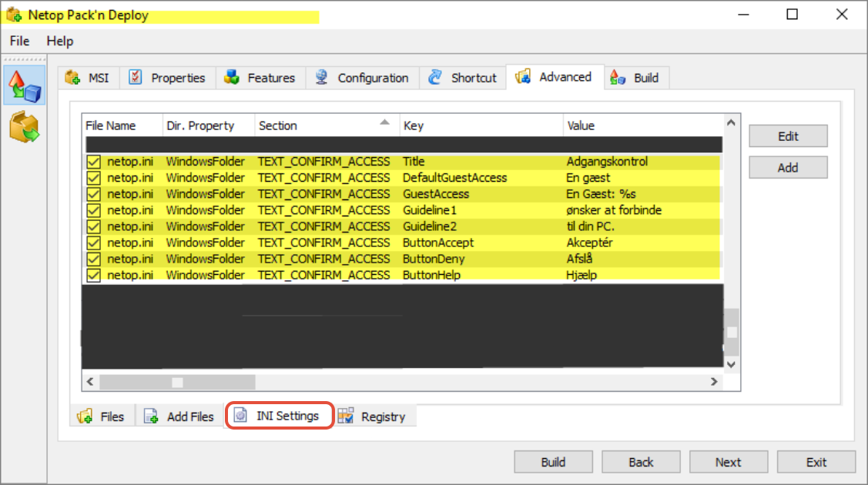
Task: Click the Add button
Action: click(x=789, y=168)
